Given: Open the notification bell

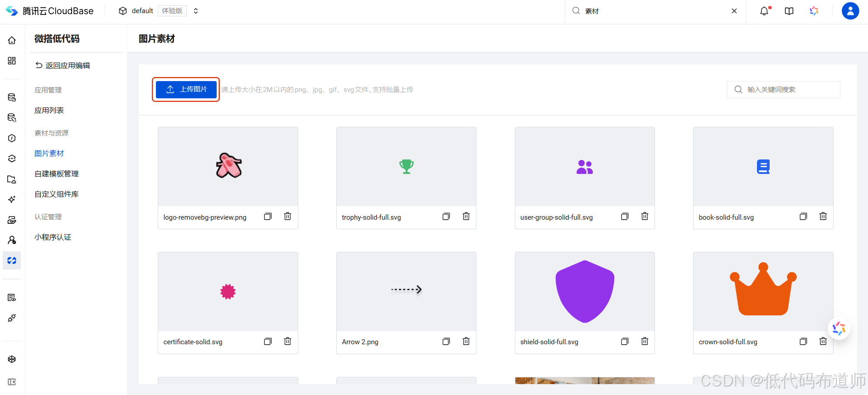Looking at the screenshot, I should (765, 11).
